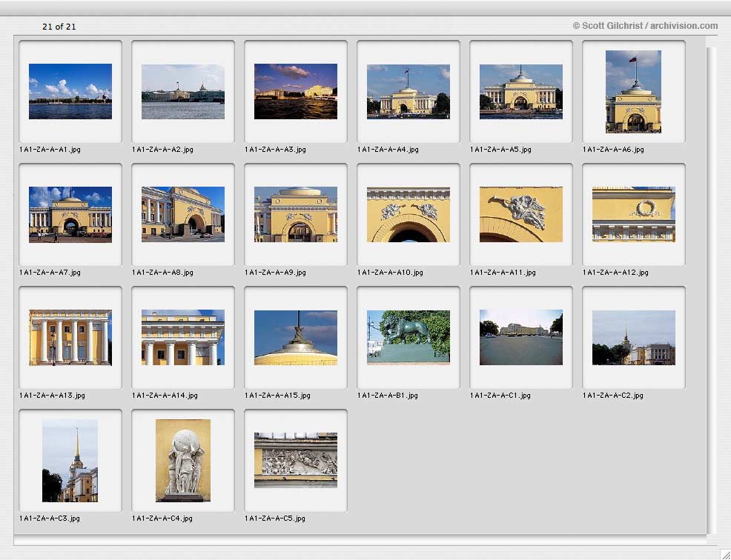Select thumbnail 1A1-ZA-A-A14.jpg
731x560 pixels.
[183, 337]
